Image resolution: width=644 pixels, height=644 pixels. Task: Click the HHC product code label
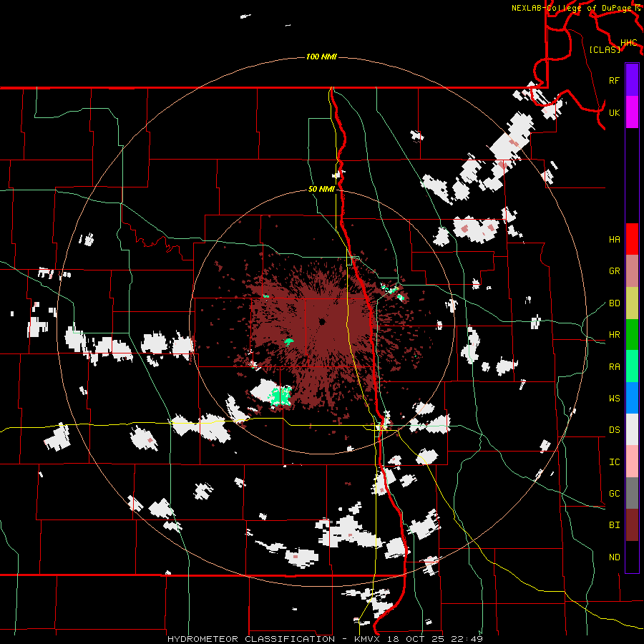point(629,42)
